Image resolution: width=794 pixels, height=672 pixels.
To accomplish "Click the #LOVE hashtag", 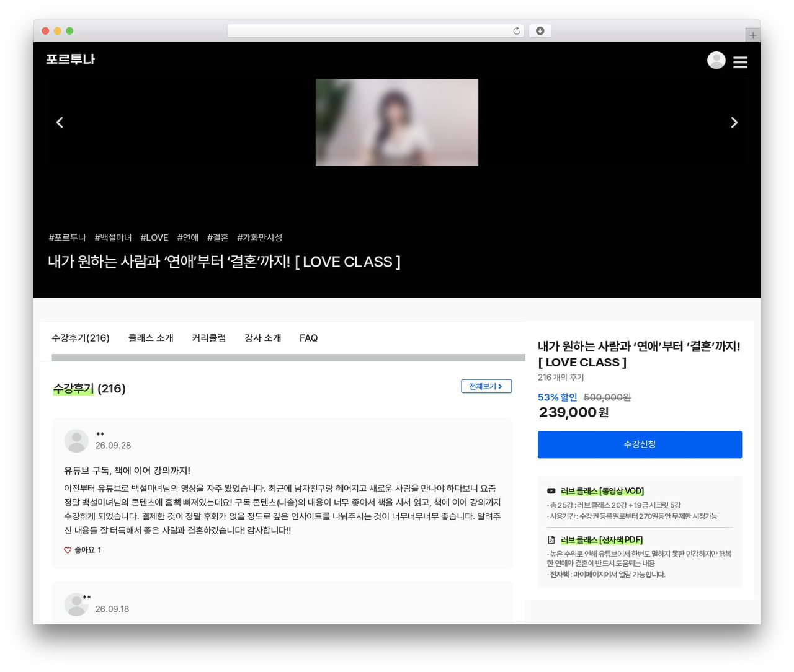I will point(154,237).
